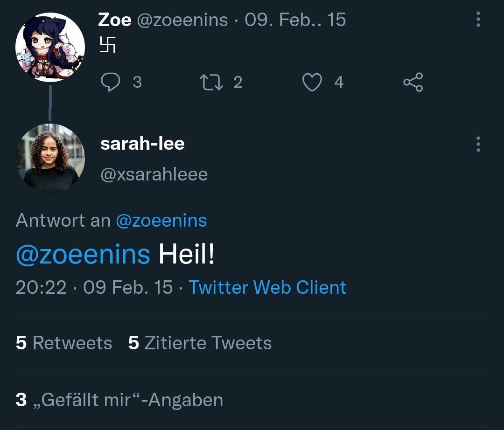Viewport: 504px width, 430px height.
Task: View the 5 Zitierte Tweets list
Action: [x=200, y=343]
